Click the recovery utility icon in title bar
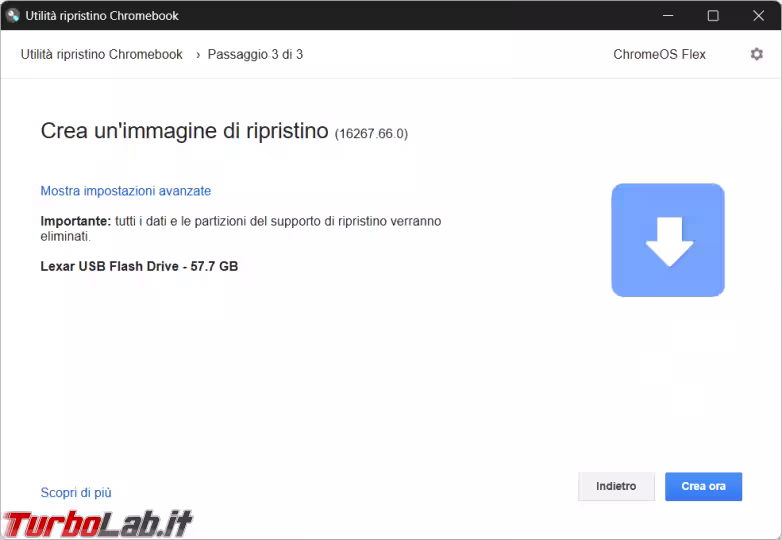Viewport: 782px width, 540px height. coord(13,15)
